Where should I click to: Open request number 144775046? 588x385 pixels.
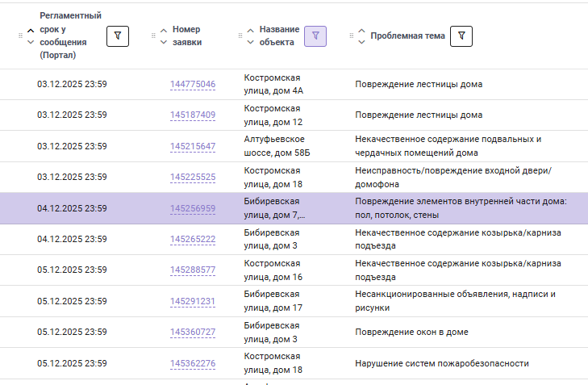point(193,84)
